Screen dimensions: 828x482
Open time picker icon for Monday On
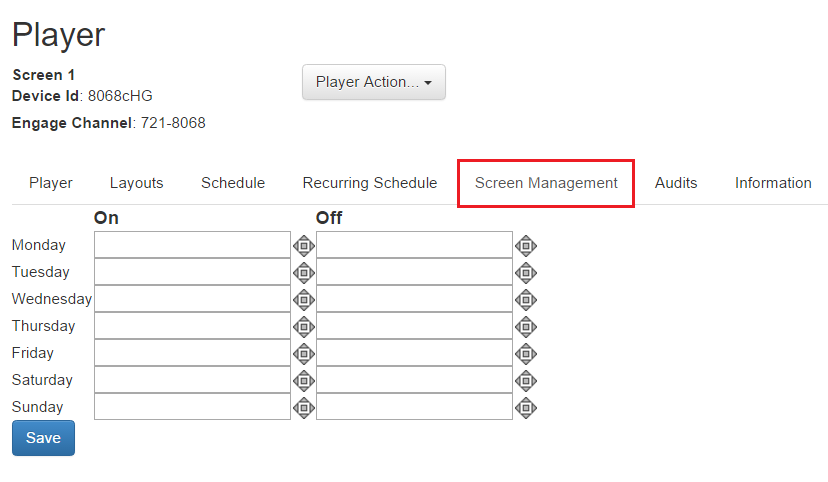click(304, 246)
